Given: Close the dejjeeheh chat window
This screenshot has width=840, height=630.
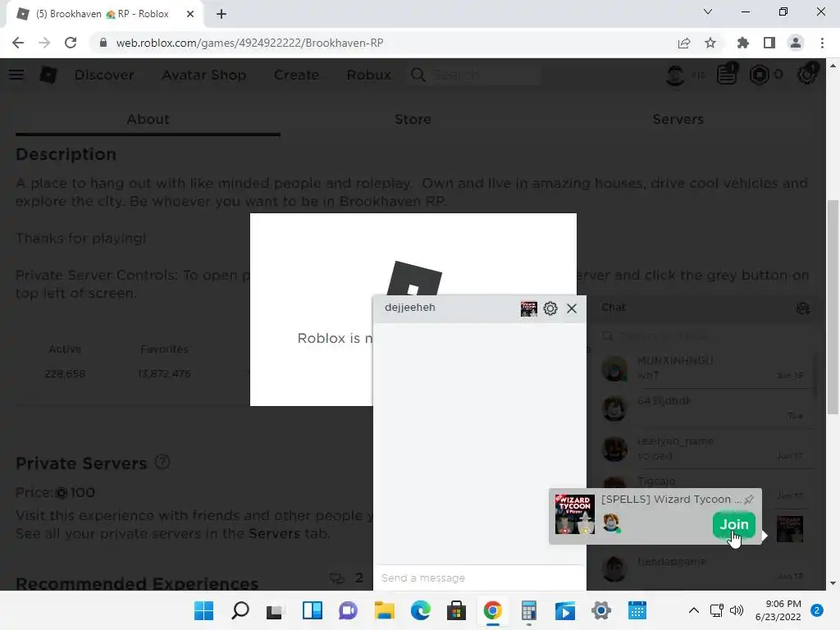Looking at the screenshot, I should 572,308.
